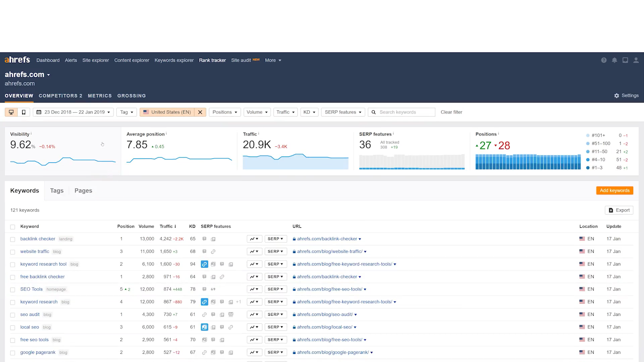Click the magnifier icon in the keyword search
The image size is (644, 362).
pos(374,112)
